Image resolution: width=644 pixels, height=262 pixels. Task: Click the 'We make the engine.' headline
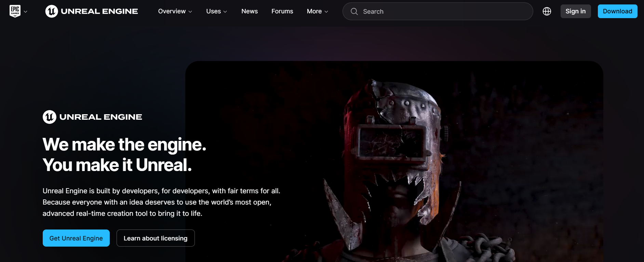click(x=124, y=145)
